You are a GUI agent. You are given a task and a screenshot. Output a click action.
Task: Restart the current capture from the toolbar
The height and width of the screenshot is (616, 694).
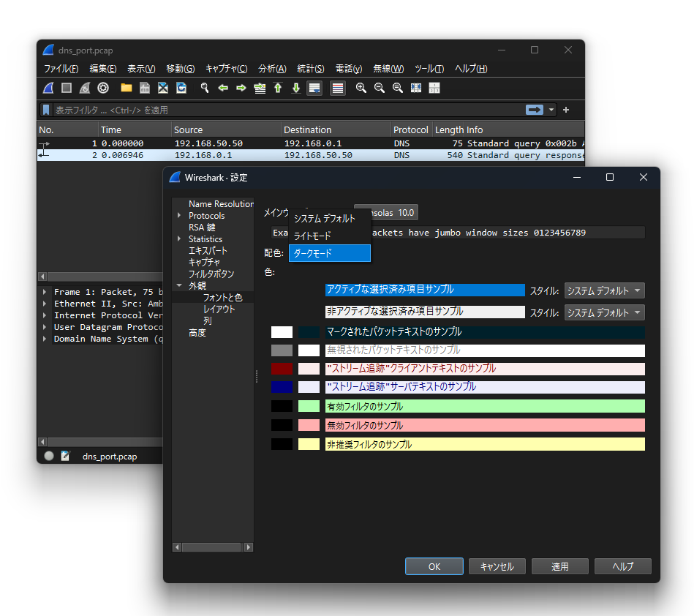[85, 88]
